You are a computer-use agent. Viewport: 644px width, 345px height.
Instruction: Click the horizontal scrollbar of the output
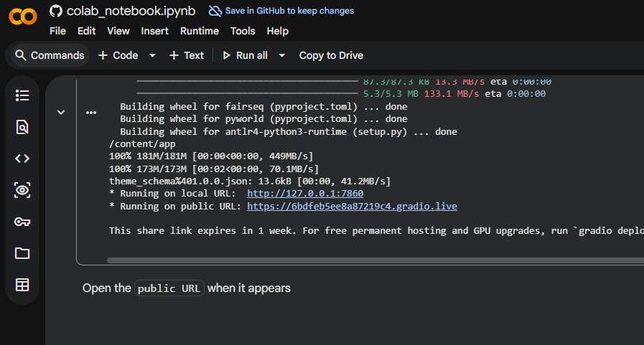pyautogui.click(x=373, y=260)
